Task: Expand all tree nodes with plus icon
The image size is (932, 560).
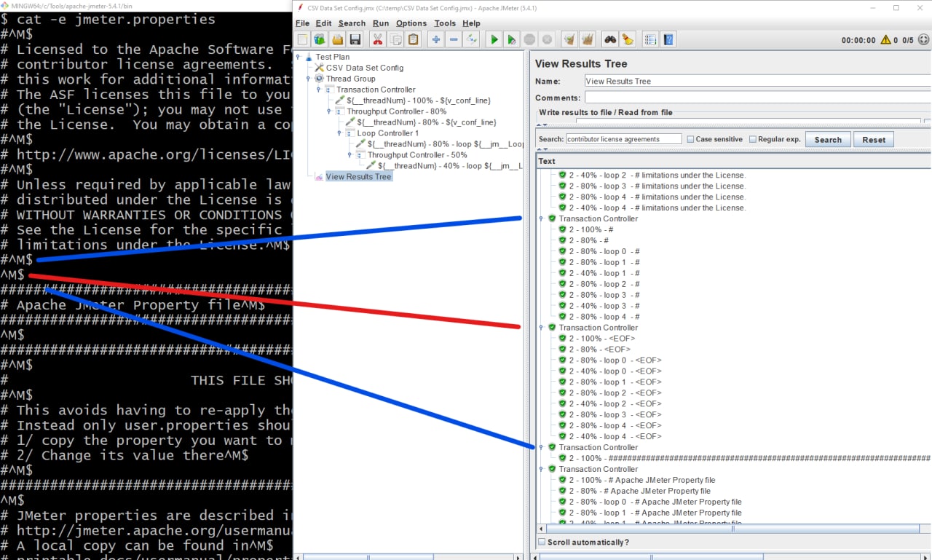Action: (435, 39)
